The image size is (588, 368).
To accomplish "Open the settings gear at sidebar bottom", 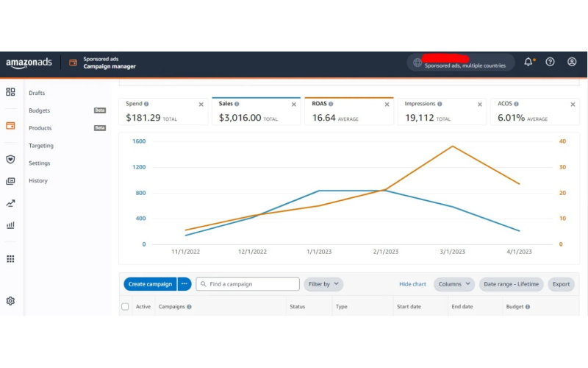I will [x=10, y=301].
